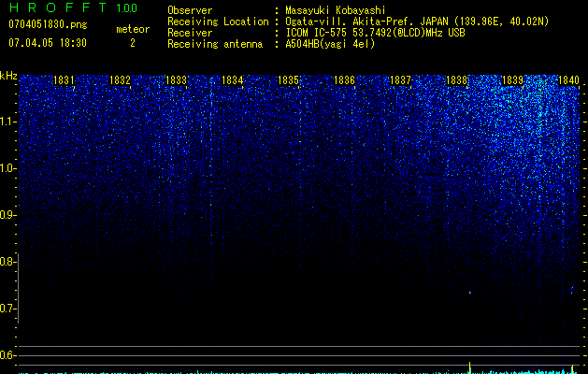Click the Observer field label
The height and width of the screenshot is (374, 588).
(x=190, y=10)
